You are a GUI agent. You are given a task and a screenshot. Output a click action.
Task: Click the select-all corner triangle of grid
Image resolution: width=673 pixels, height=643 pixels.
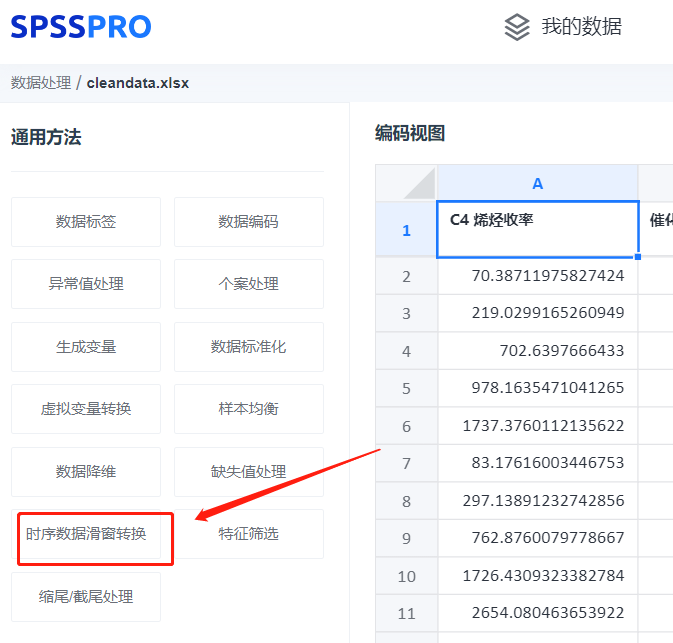click(406, 183)
